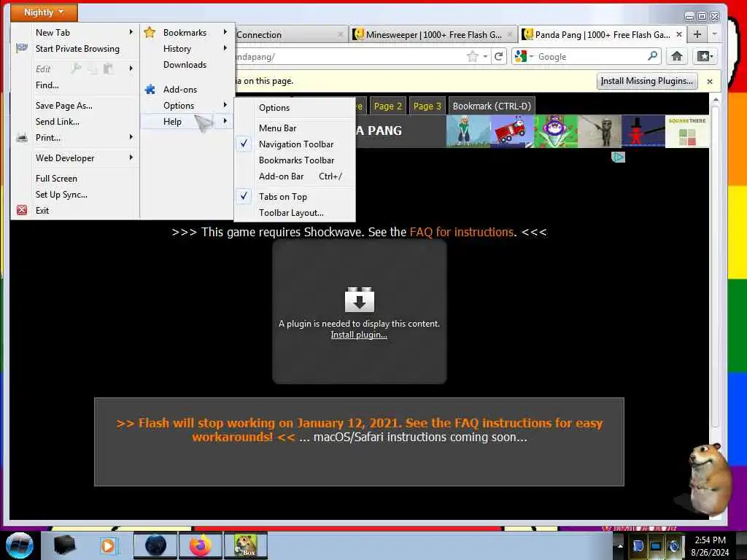Enable the Bookmarks Toolbar

pyautogui.click(x=295, y=160)
